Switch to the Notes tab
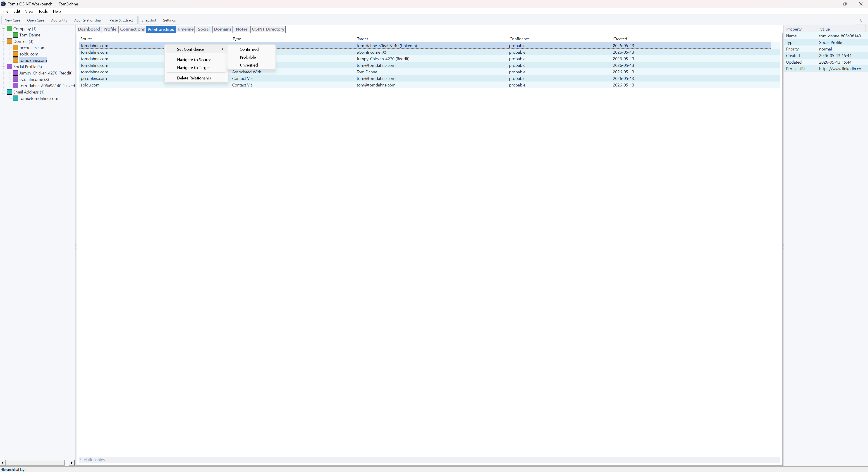The width and height of the screenshot is (868, 472). [242, 29]
